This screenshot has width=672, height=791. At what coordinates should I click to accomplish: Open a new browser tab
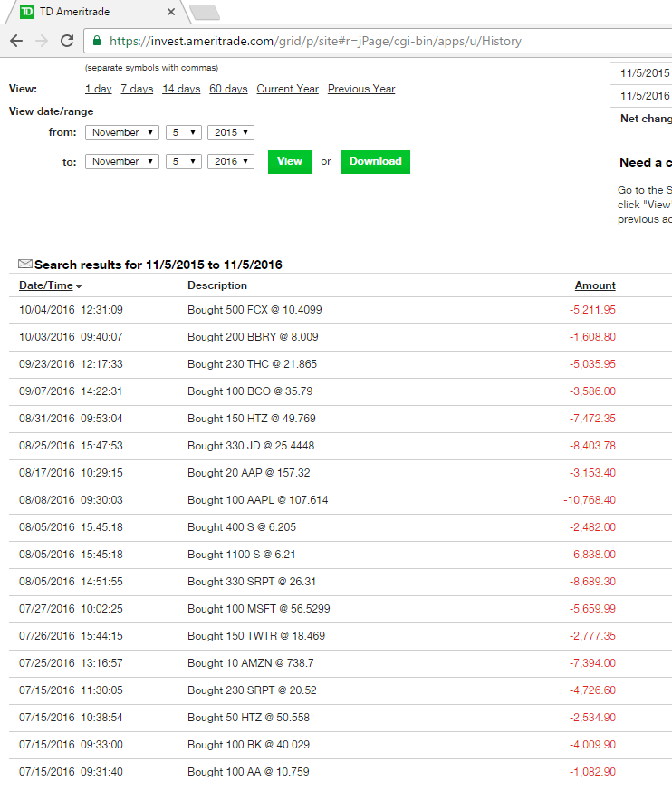coord(205,12)
